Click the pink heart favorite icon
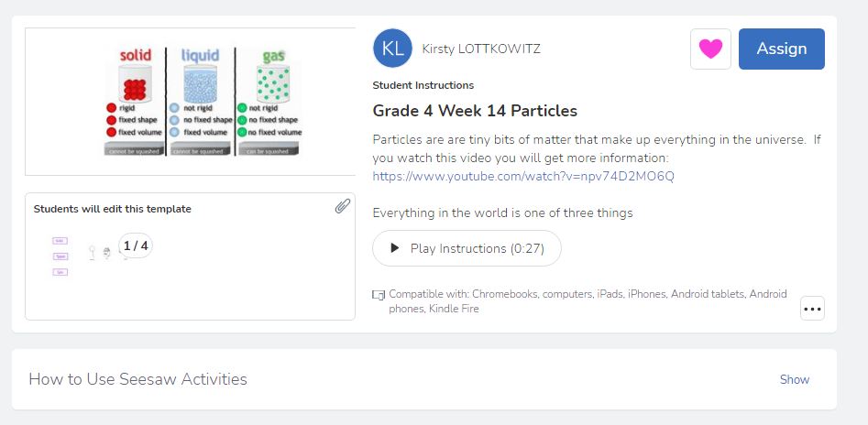 [710, 49]
